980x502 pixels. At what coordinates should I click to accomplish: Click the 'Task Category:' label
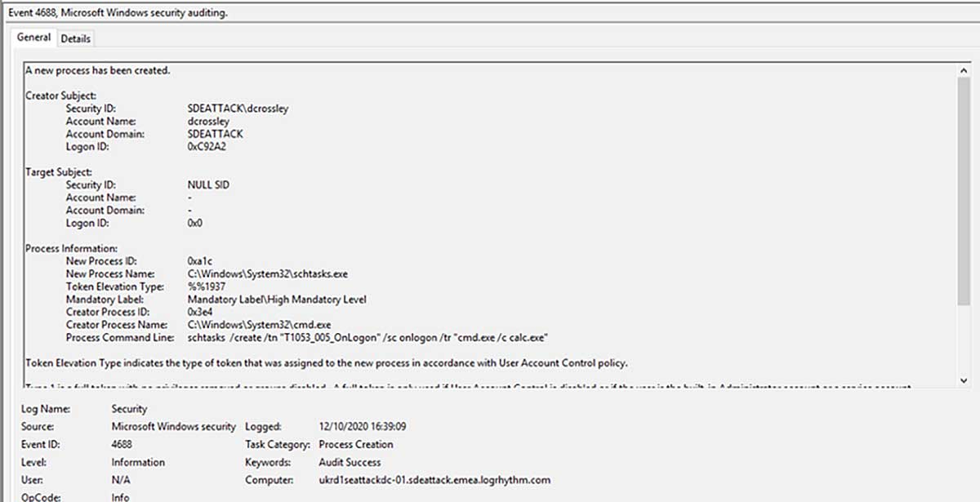(x=277, y=445)
